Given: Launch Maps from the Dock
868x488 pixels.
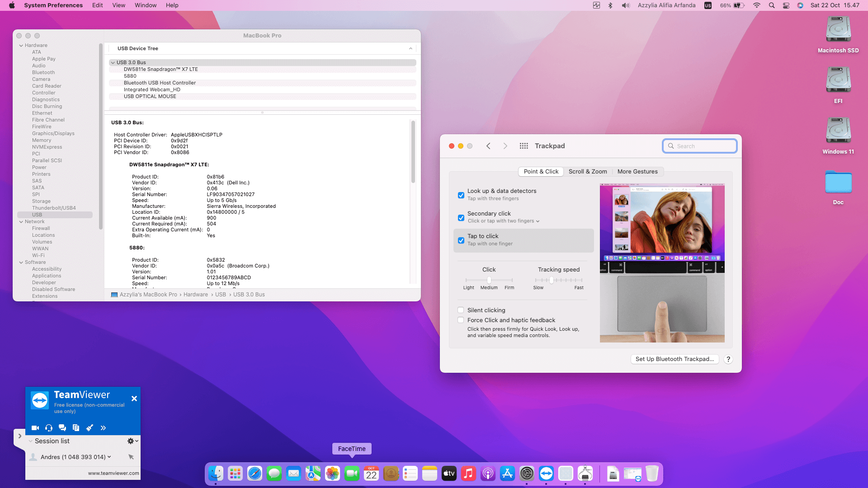Looking at the screenshot, I should [x=313, y=474].
